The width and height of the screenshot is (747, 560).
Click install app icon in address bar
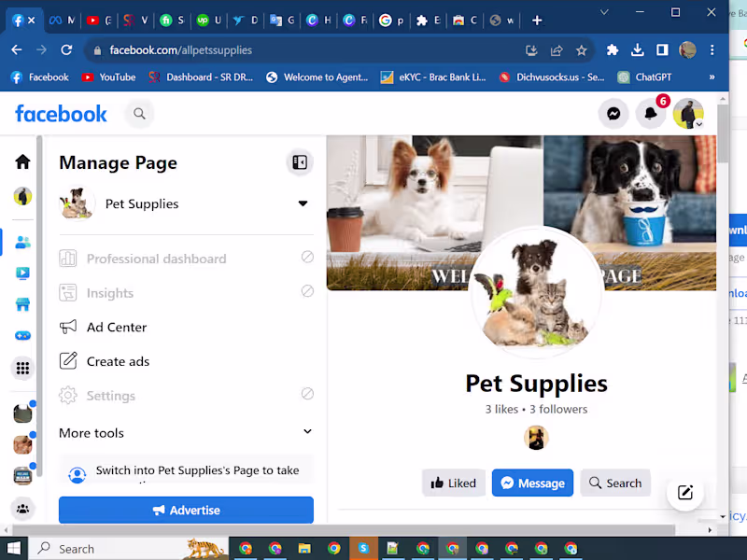tap(531, 50)
